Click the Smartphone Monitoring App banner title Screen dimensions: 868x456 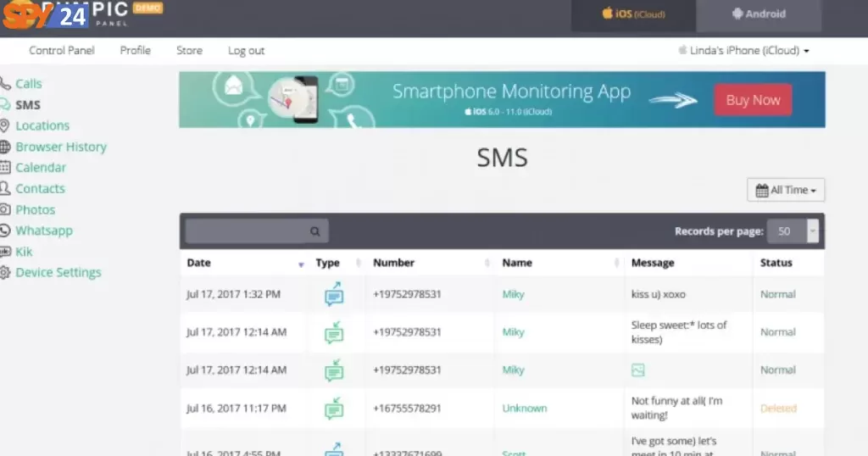click(x=511, y=92)
